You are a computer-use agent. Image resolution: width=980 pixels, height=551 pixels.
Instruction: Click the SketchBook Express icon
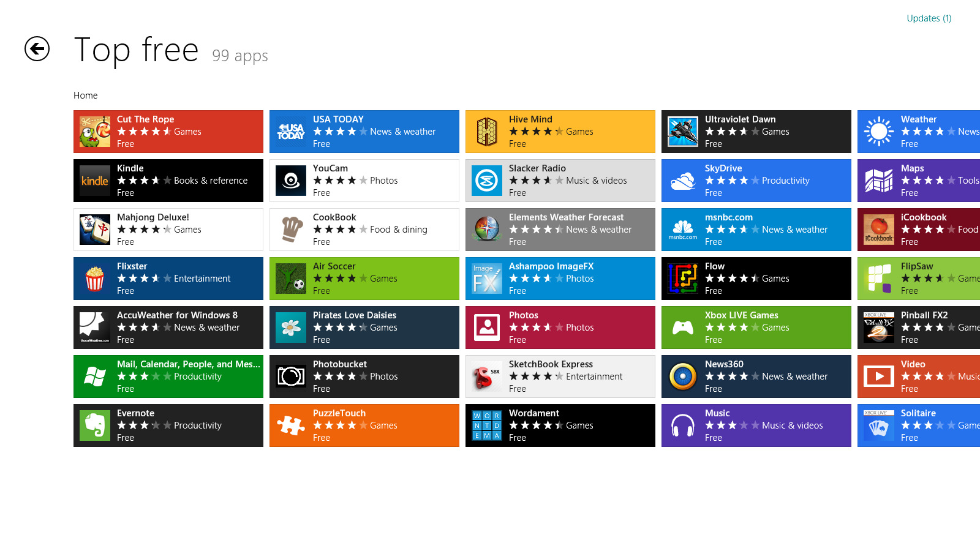tap(487, 377)
